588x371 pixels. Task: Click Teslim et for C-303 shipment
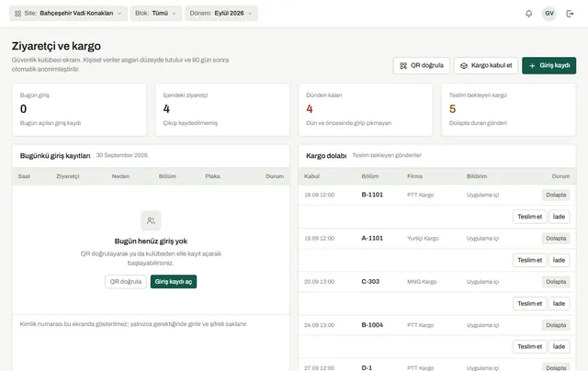[529, 304]
